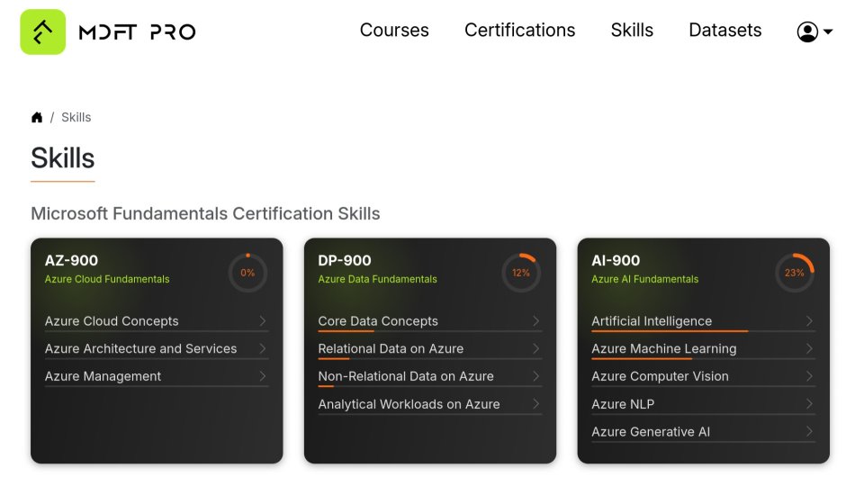
Task: Open the AZ-900 card title
Action: [x=71, y=260]
